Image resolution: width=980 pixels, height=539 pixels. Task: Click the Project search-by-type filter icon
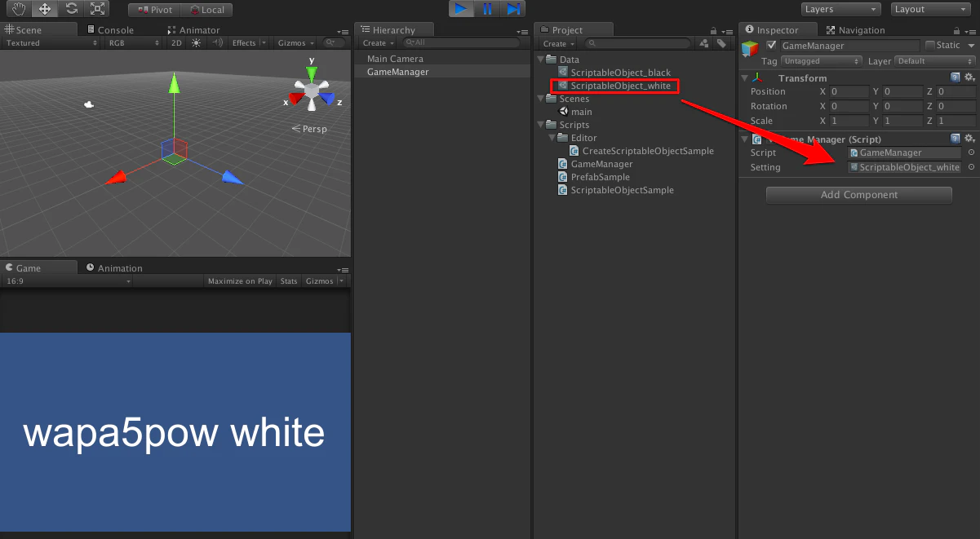703,43
